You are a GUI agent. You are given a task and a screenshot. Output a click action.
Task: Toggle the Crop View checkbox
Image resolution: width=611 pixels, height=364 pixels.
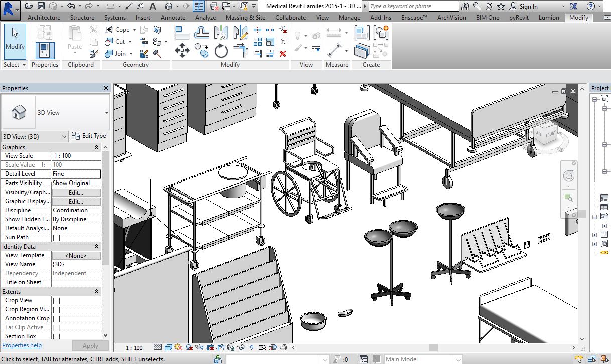pyautogui.click(x=56, y=301)
